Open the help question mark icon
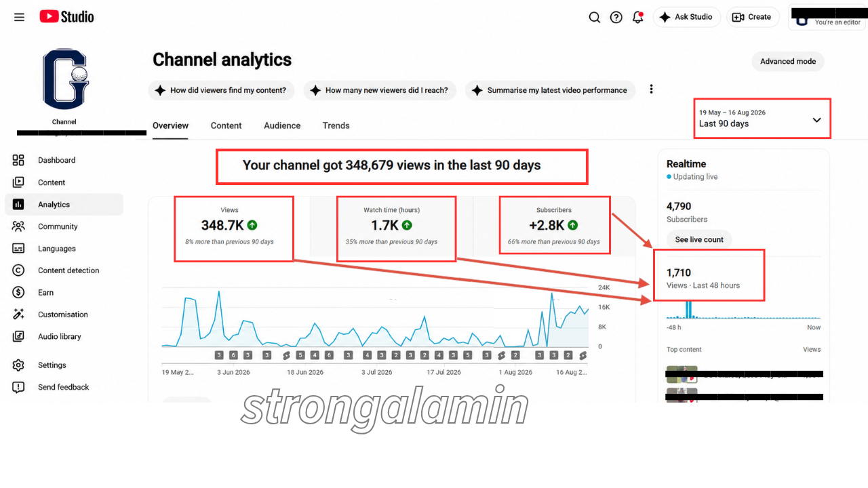 click(616, 18)
